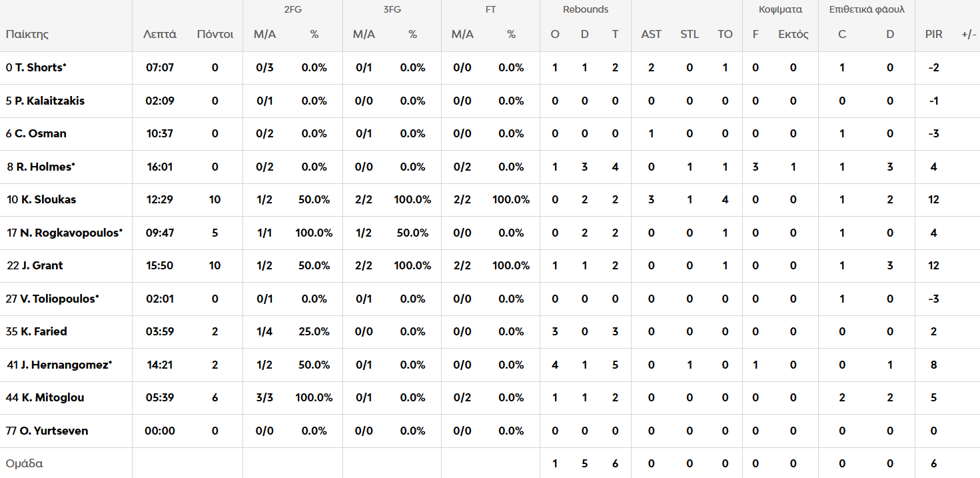
Task: Open N. Rogkavopoulos player link
Action: pyautogui.click(x=70, y=233)
